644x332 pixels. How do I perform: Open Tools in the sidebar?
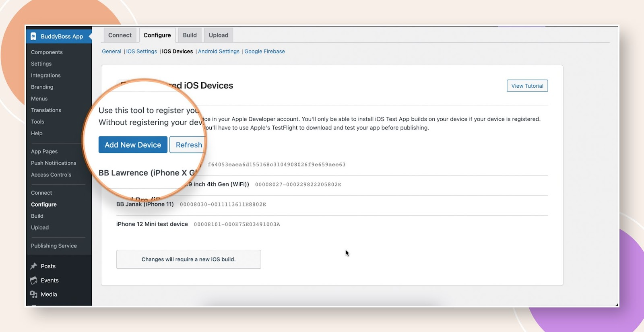[x=37, y=122]
